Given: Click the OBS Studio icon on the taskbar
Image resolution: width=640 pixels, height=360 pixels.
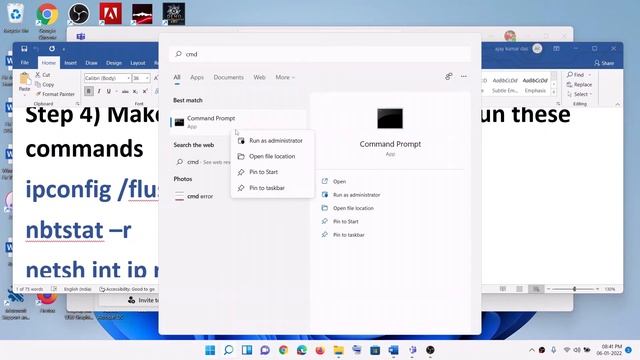Looking at the screenshot, I should [x=430, y=350].
